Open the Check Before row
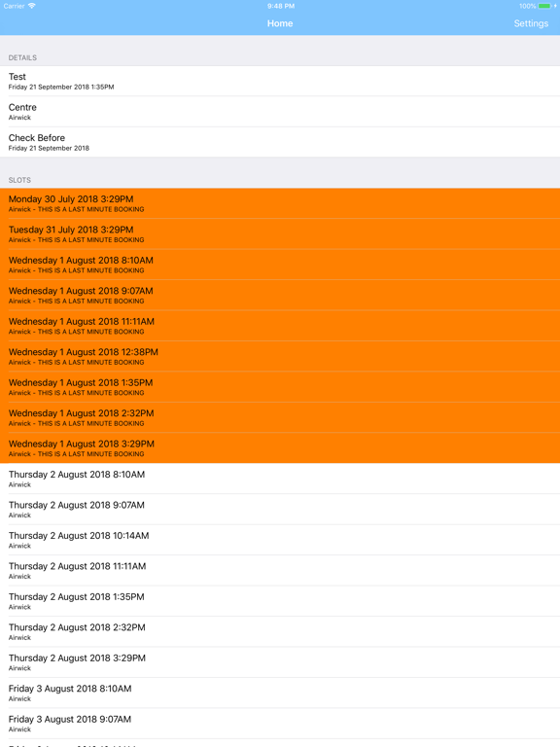 pyautogui.click(x=280, y=142)
